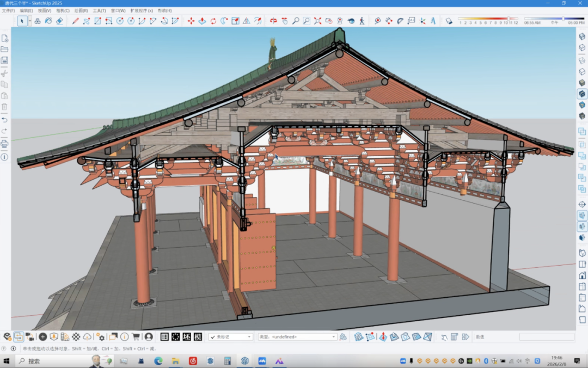Open the Calculator app on the taskbar
This screenshot has width=588, height=368.
pyautogui.click(x=227, y=361)
